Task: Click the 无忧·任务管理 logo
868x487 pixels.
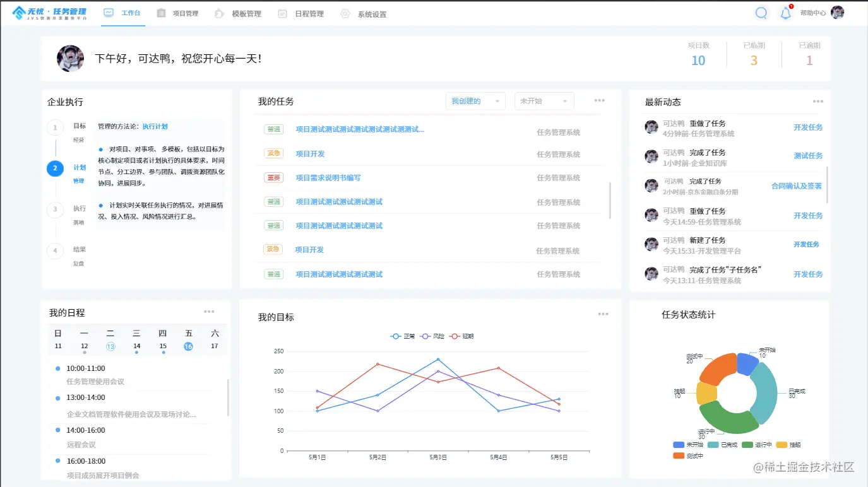Action: click(50, 13)
